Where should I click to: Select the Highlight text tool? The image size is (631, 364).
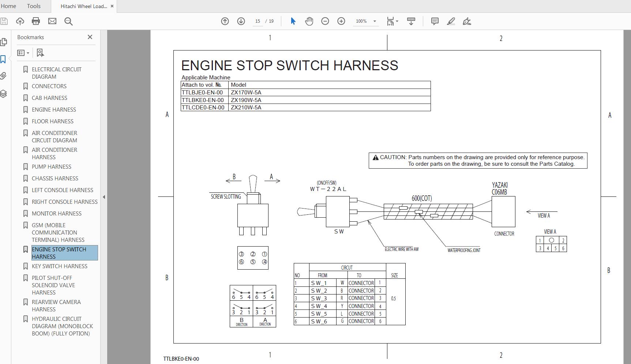[451, 21]
